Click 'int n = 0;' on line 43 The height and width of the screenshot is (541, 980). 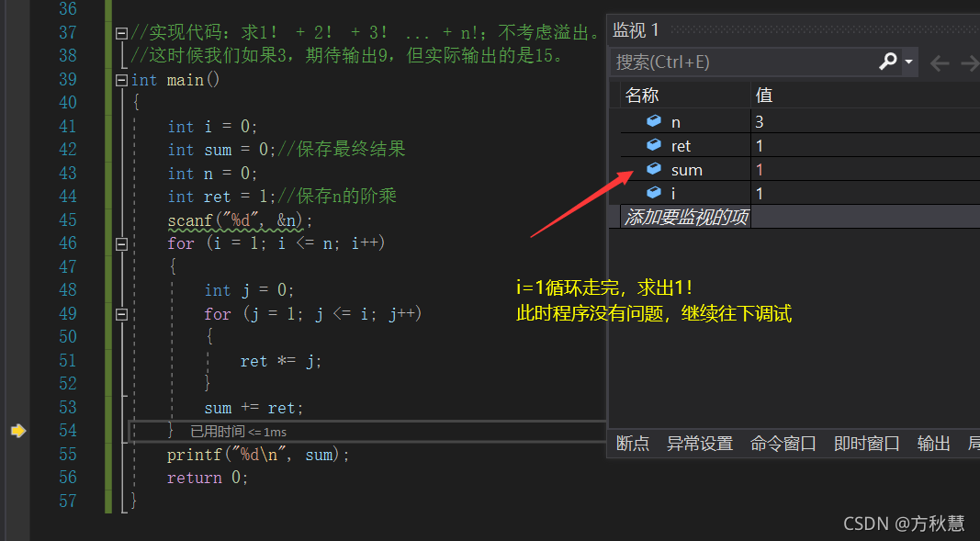coord(212,174)
